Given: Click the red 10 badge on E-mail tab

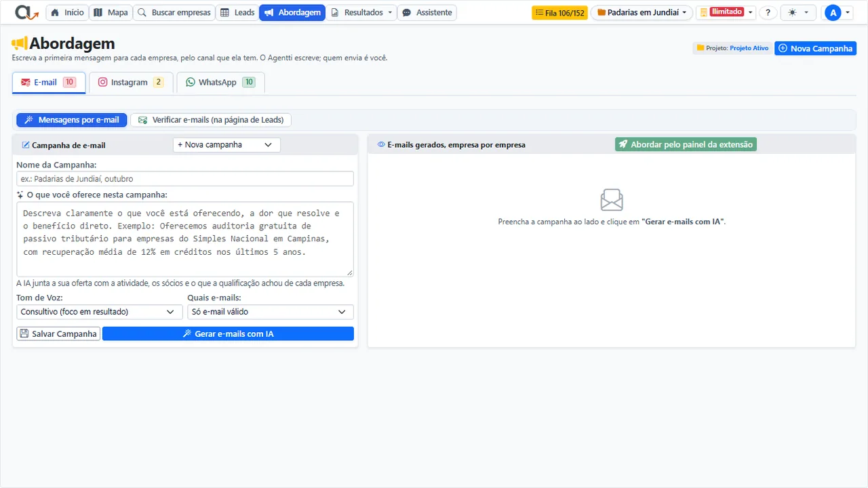Looking at the screenshot, I should coord(69,82).
